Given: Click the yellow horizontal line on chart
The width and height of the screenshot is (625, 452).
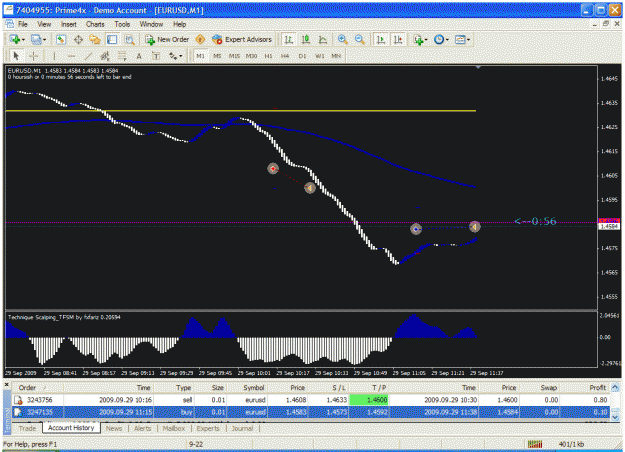Looking at the screenshot, I should pos(241,110).
